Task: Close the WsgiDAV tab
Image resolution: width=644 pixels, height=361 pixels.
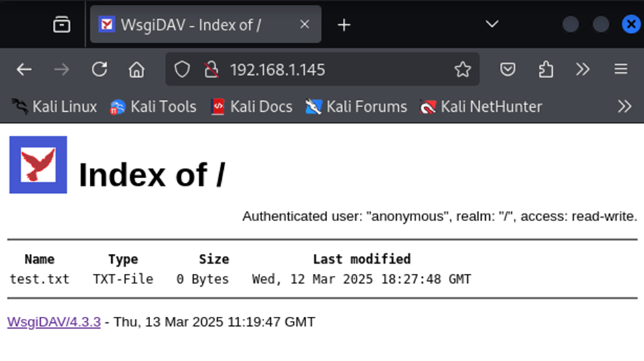Action: coord(304,25)
